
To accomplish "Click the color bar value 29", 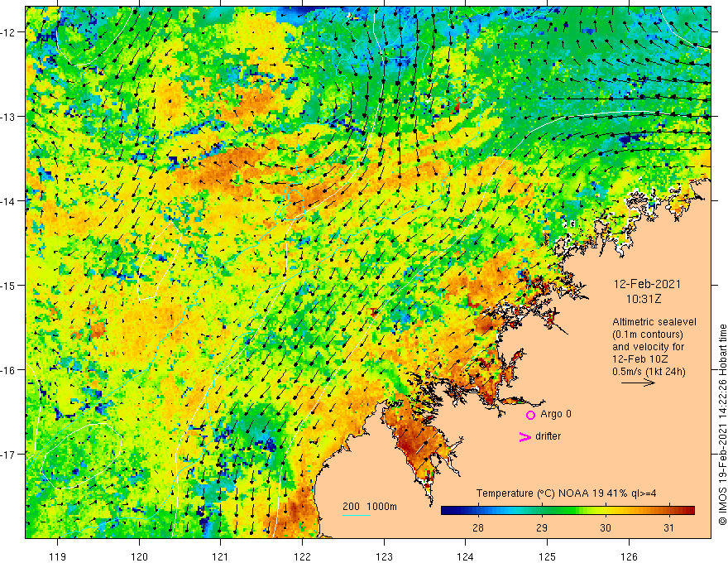I will tap(541, 527).
